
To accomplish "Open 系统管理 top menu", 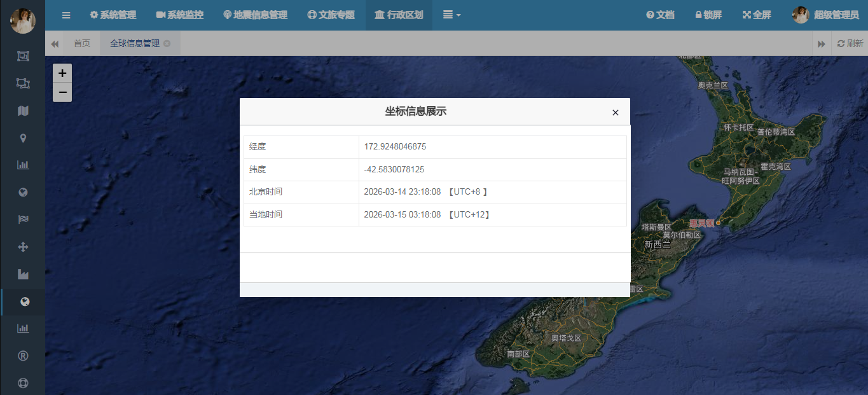I will (113, 15).
